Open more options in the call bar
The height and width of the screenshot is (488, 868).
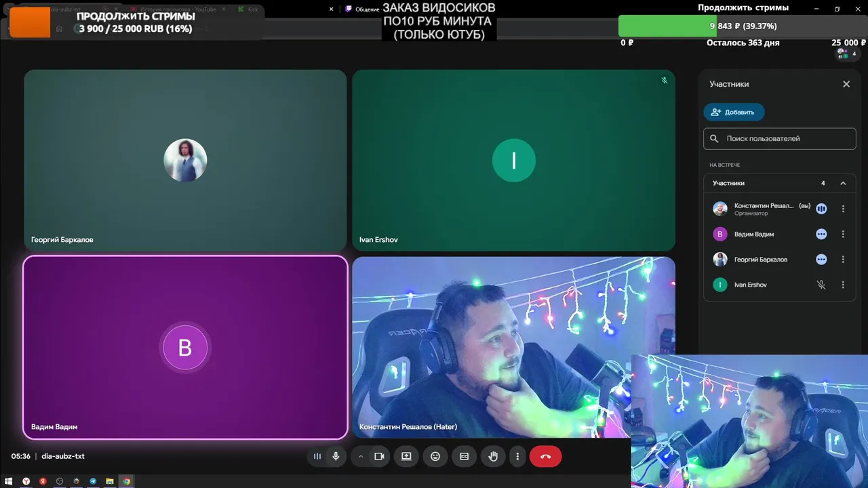(x=517, y=456)
